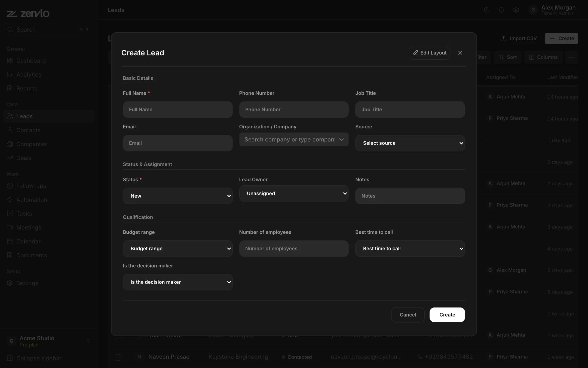Select Leads in the CRM sidebar

[49, 116]
